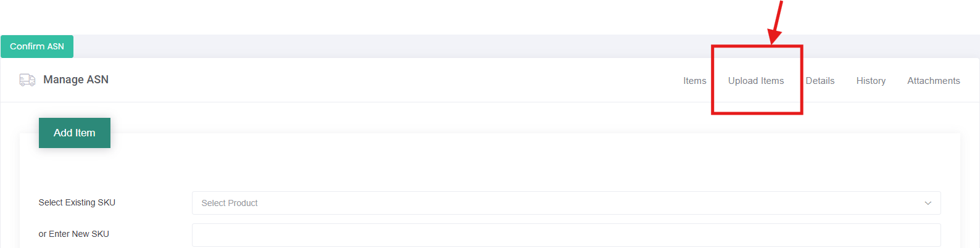Image resolution: width=980 pixels, height=248 pixels.
Task: Click the red highlight box's bottom border
Action: click(757, 113)
